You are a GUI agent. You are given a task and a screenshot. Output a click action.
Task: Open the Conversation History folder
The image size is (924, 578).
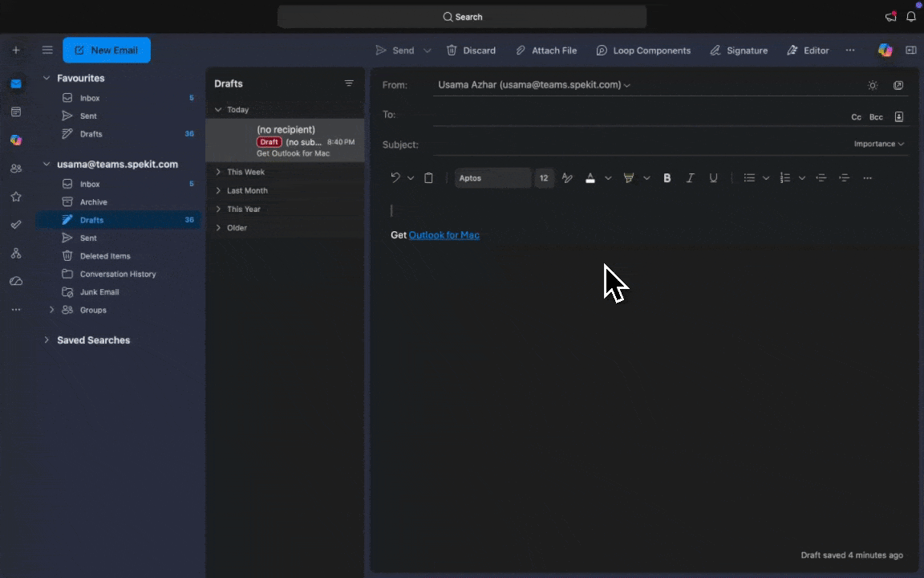click(119, 274)
